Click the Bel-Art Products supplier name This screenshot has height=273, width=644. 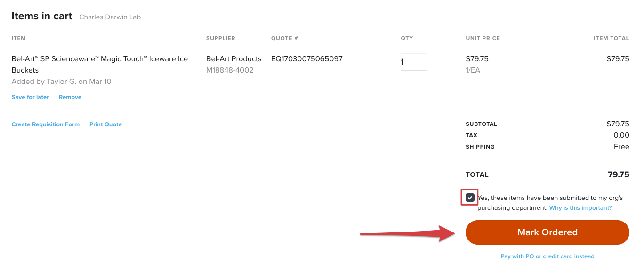pyautogui.click(x=233, y=58)
